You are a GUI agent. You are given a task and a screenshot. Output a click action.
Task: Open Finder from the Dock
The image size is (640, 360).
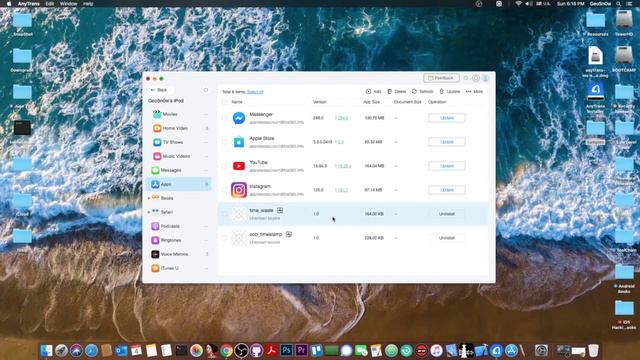click(46, 350)
